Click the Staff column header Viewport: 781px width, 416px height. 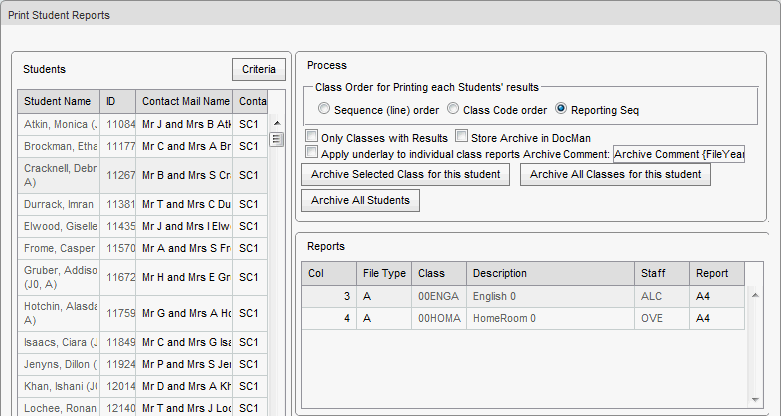click(x=662, y=274)
